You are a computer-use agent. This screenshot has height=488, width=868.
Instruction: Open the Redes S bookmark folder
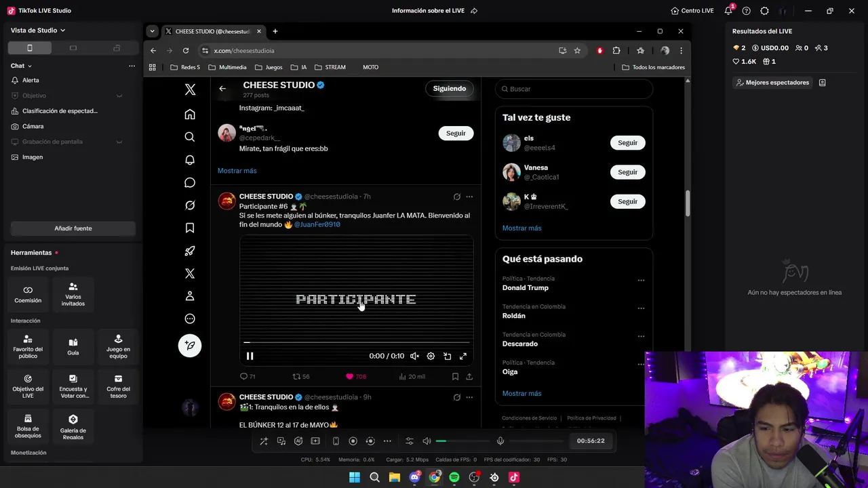click(x=185, y=67)
